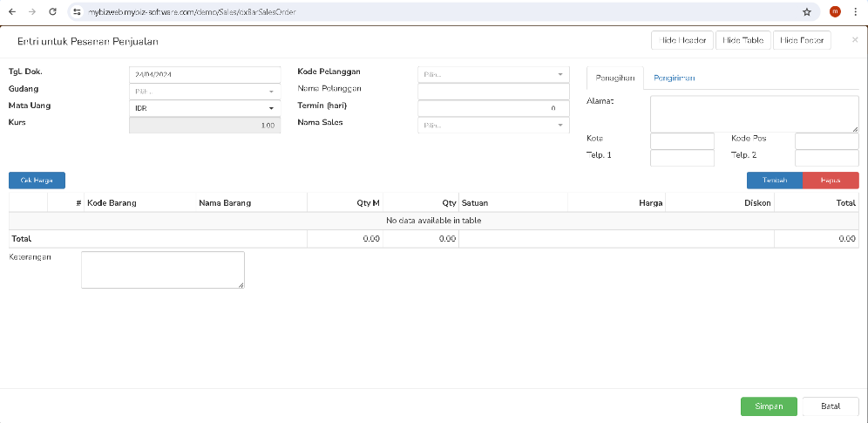
Task: Click the Harga column header
Action: 617,203
